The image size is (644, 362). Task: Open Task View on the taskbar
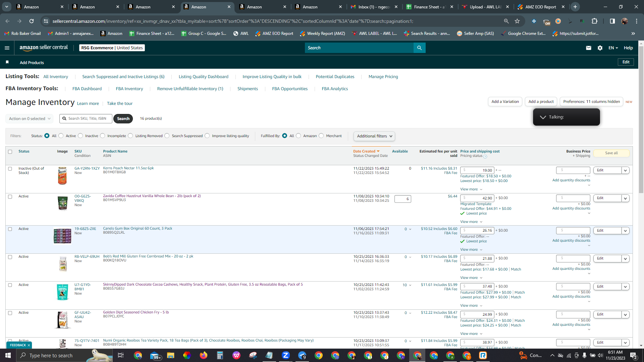tap(121, 355)
